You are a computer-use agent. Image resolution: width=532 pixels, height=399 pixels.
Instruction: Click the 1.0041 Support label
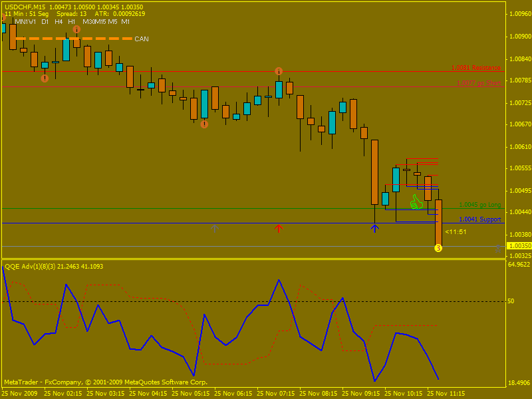(479, 219)
